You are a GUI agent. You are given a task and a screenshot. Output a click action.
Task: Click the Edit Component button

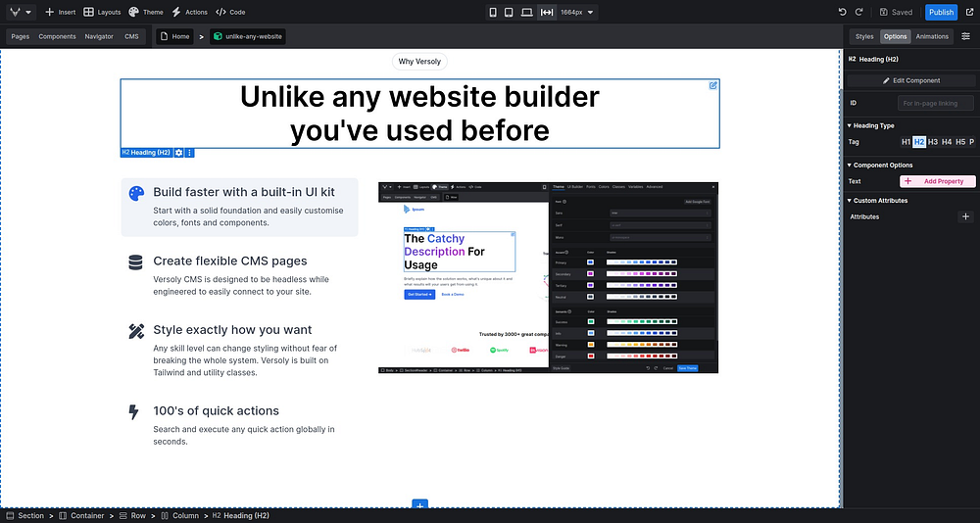pyautogui.click(x=910, y=80)
